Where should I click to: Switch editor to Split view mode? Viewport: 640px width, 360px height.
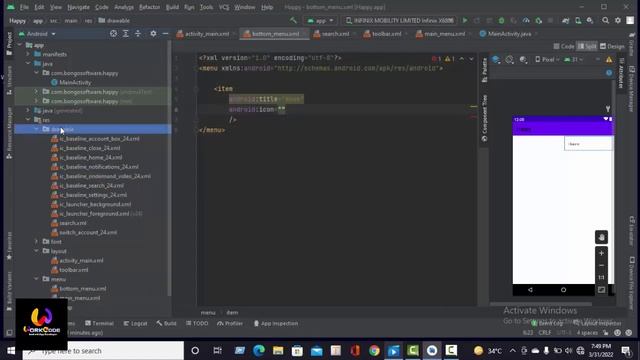coord(587,47)
